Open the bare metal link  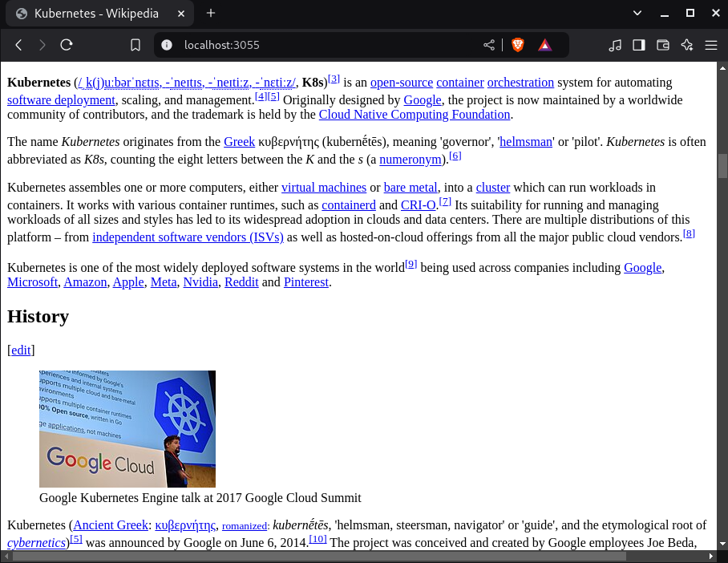(x=411, y=188)
